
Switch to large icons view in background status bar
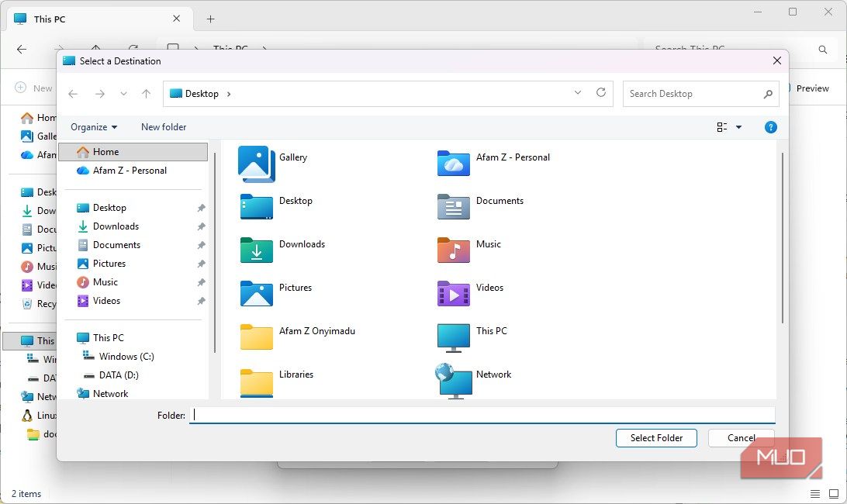[834, 494]
